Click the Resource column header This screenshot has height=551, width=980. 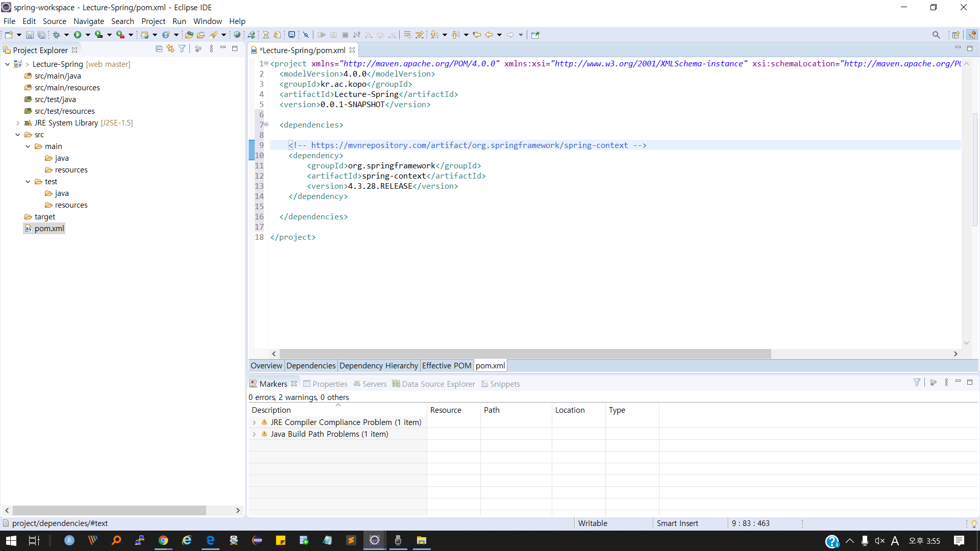tap(454, 410)
